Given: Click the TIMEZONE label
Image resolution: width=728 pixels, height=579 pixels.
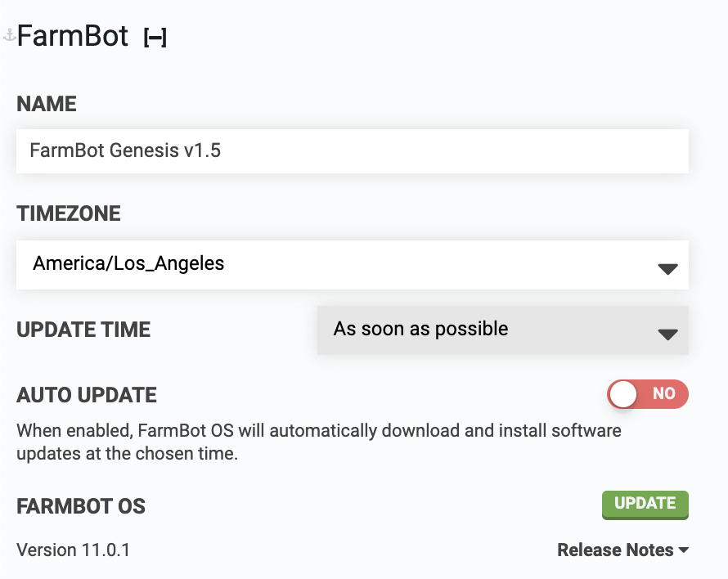Looking at the screenshot, I should coord(69,213).
